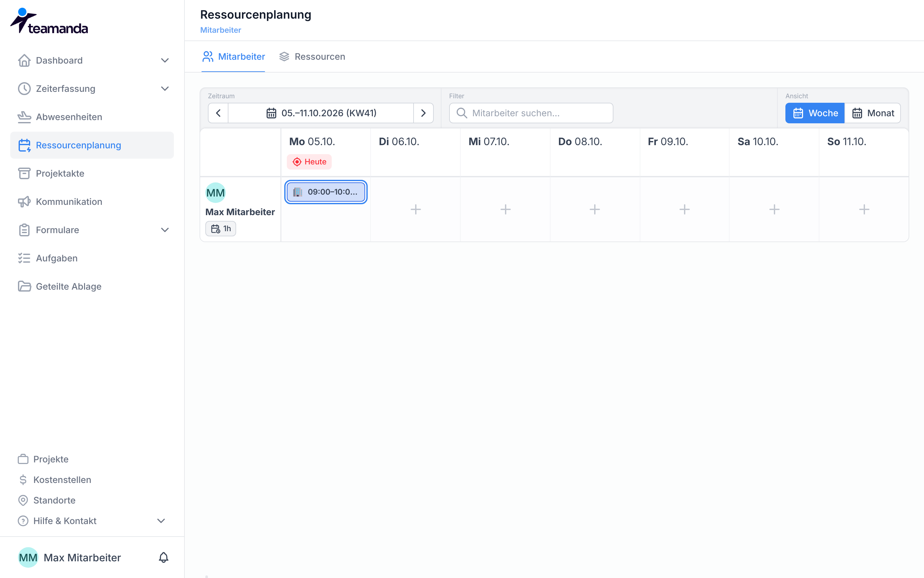
Task: Open the date range picker 05.–11.10.2026
Action: pyautogui.click(x=321, y=113)
